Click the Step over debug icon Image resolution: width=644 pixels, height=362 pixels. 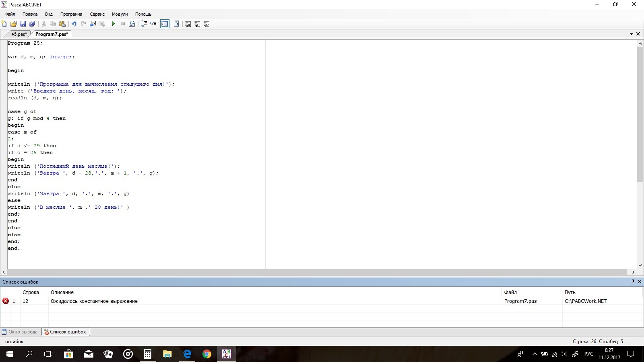pyautogui.click(x=153, y=24)
